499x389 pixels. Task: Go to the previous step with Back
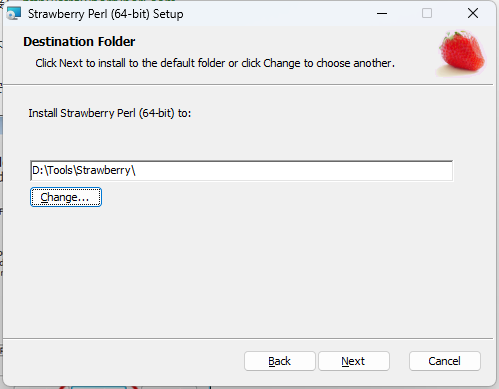(280, 361)
